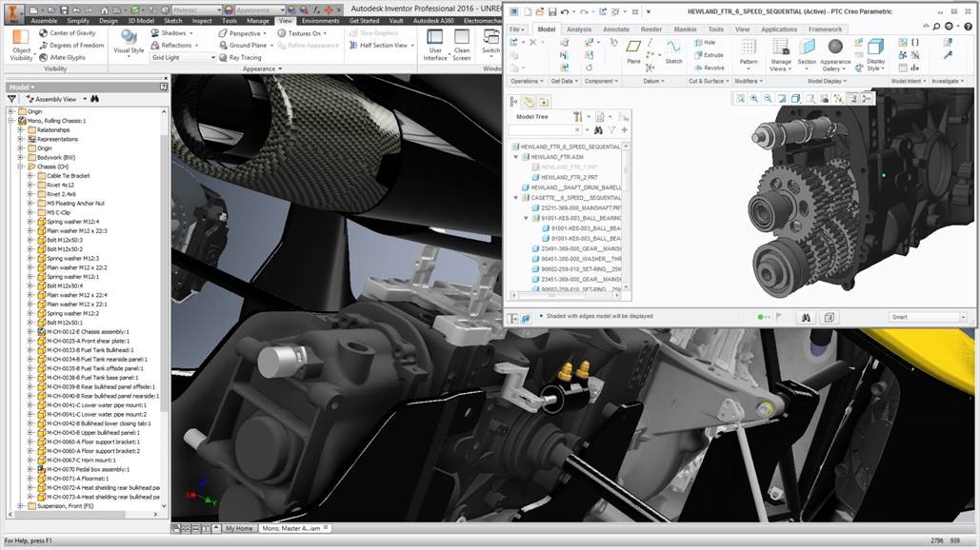Open the Reflections dropdown in Inventor

click(x=175, y=45)
